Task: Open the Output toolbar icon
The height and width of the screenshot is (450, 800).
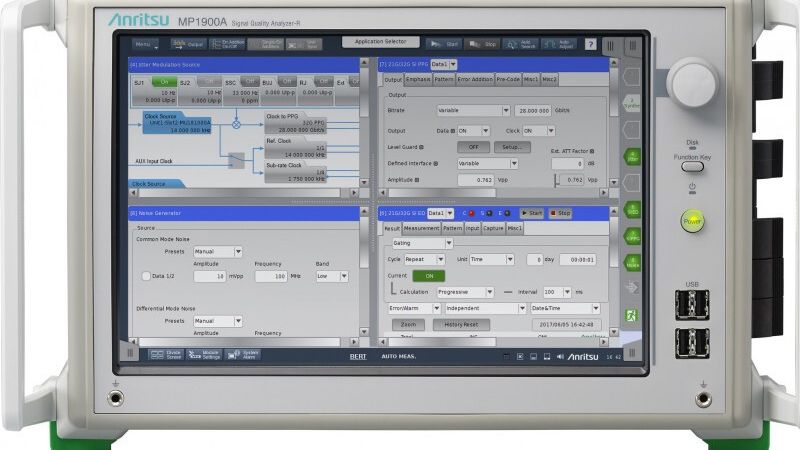Action: pos(188,44)
